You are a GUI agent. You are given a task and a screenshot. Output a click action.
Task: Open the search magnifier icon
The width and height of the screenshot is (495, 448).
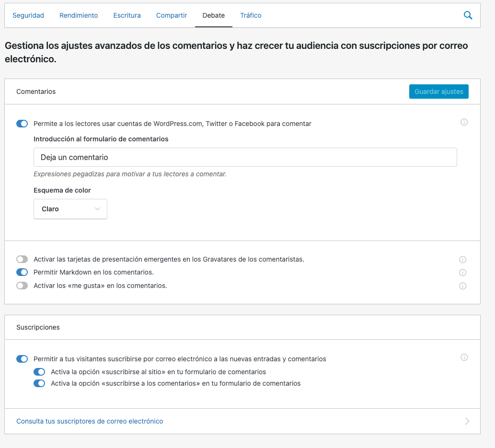(x=468, y=15)
